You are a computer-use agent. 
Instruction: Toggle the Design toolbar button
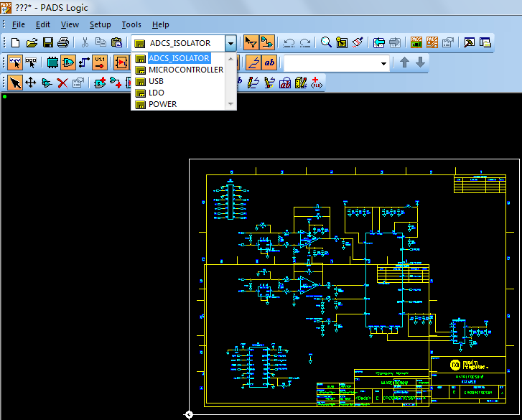(267, 42)
